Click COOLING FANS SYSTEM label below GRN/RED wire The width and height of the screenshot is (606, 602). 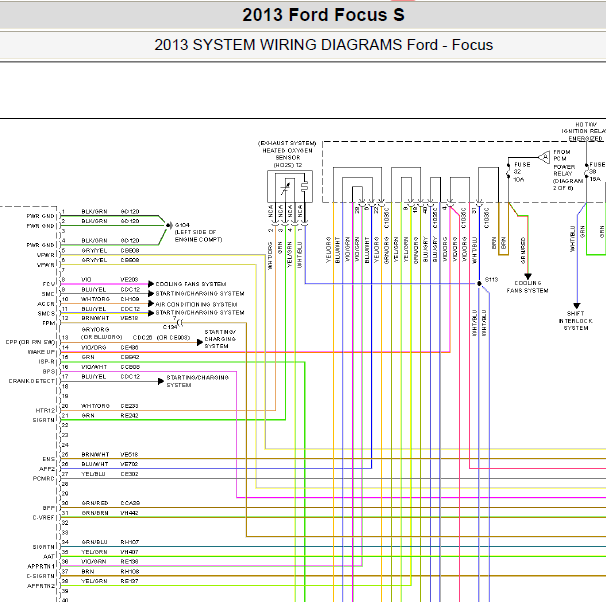pos(528,287)
